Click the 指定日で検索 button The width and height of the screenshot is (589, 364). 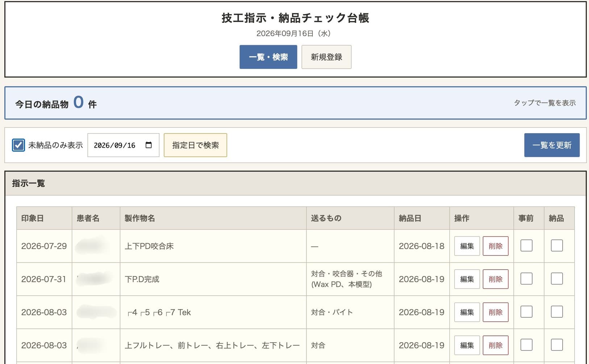tap(195, 145)
